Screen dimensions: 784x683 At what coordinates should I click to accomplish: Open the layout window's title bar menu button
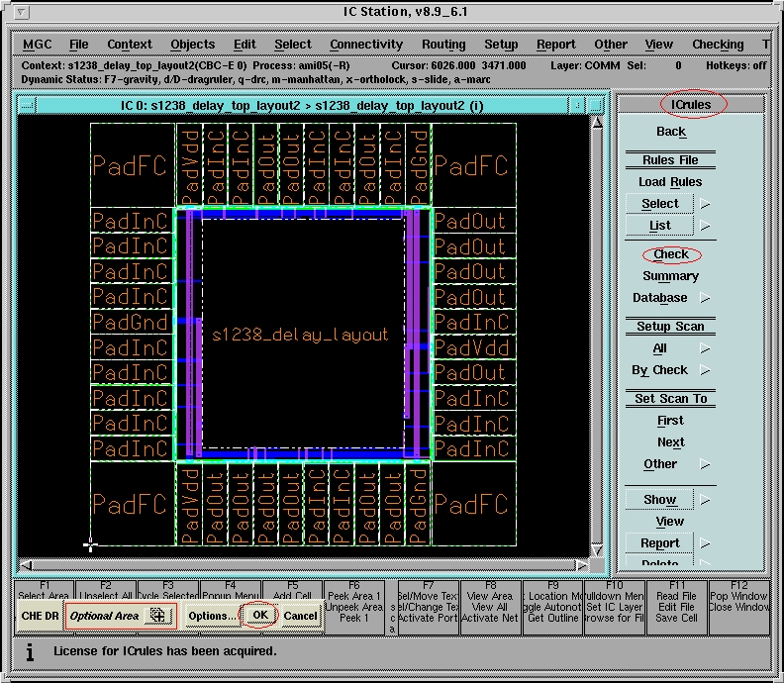coord(27,104)
